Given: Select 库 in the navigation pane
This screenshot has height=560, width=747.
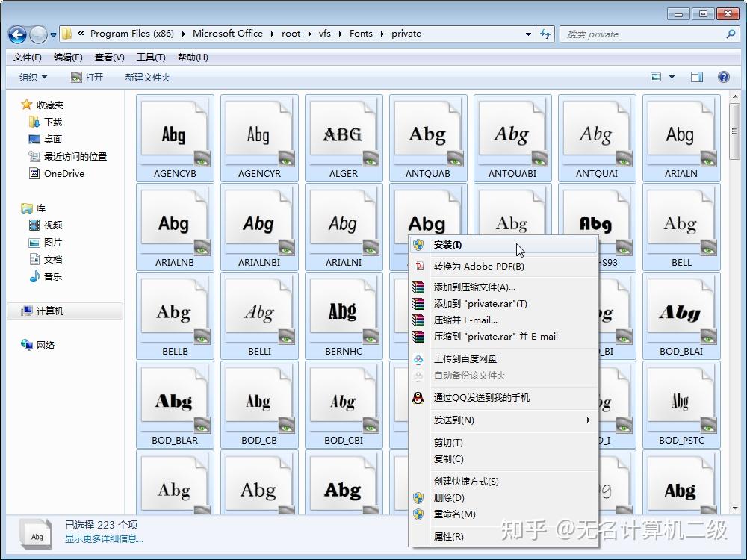Looking at the screenshot, I should (x=34, y=208).
